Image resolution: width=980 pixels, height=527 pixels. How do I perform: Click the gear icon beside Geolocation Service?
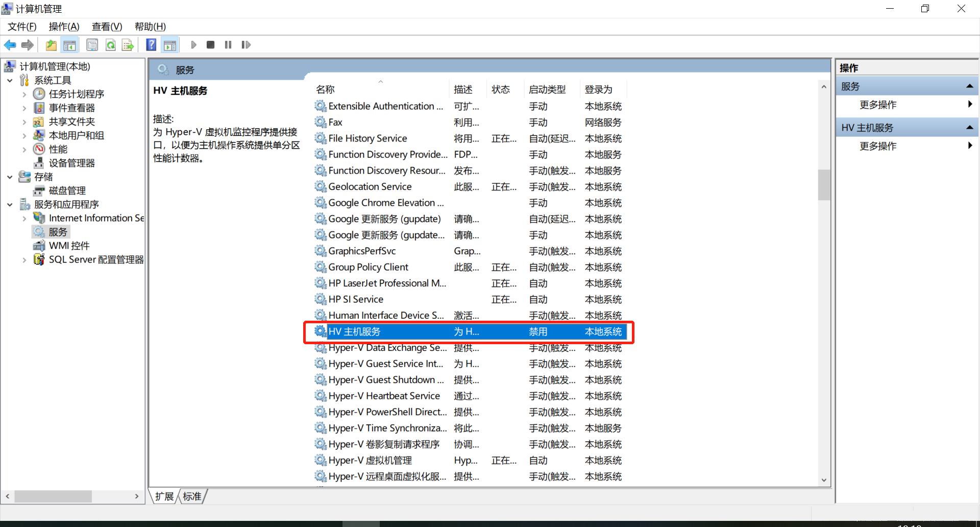click(x=321, y=186)
